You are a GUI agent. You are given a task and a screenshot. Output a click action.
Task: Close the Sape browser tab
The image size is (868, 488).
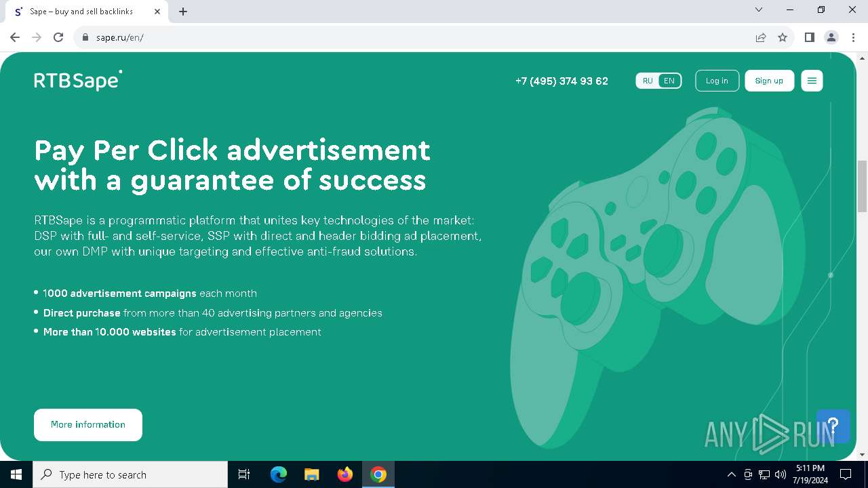[157, 12]
